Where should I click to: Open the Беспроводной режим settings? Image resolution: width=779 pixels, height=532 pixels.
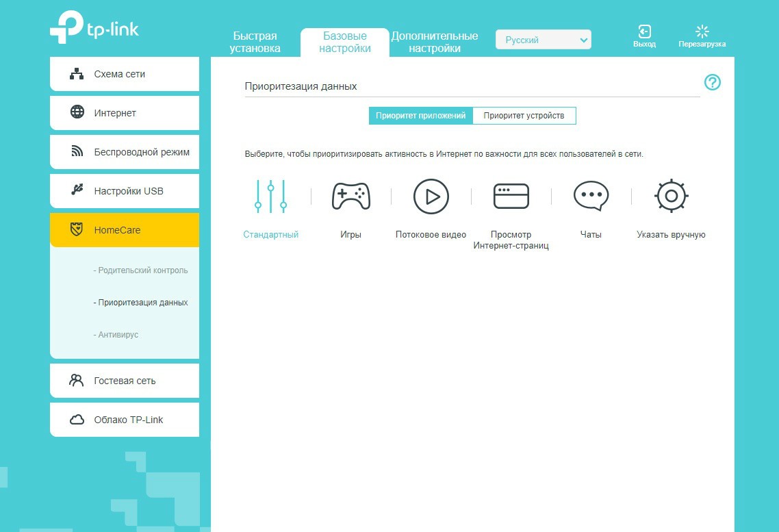coord(125,152)
